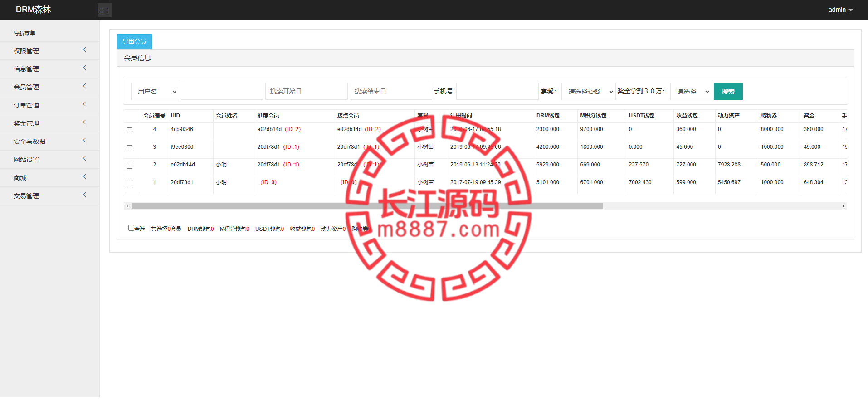Open the 用户名 search type dropdown

pos(155,92)
